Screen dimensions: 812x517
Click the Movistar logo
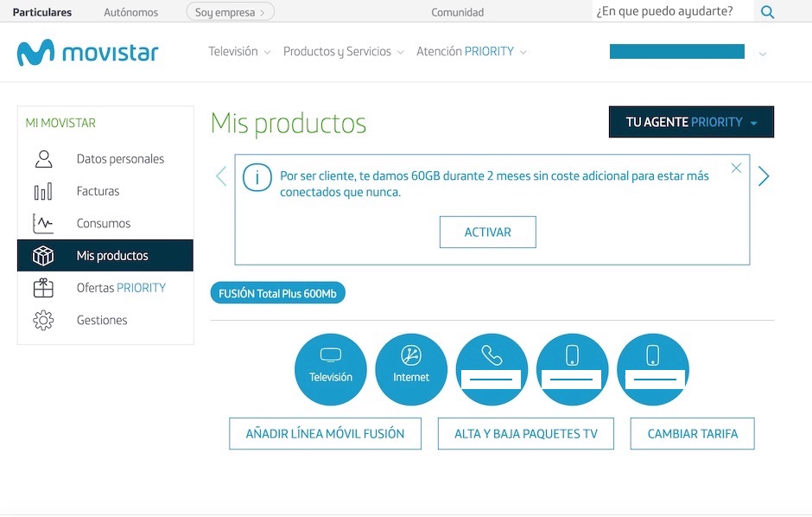(87, 53)
